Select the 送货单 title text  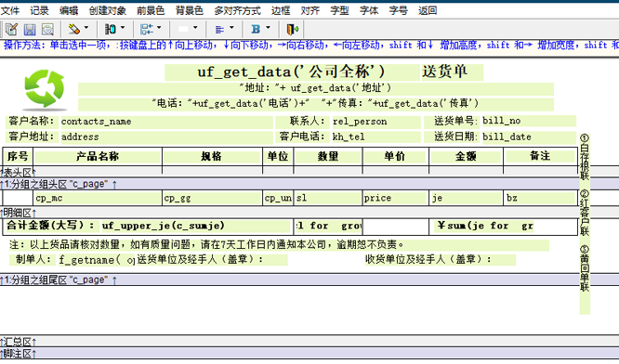coord(453,72)
